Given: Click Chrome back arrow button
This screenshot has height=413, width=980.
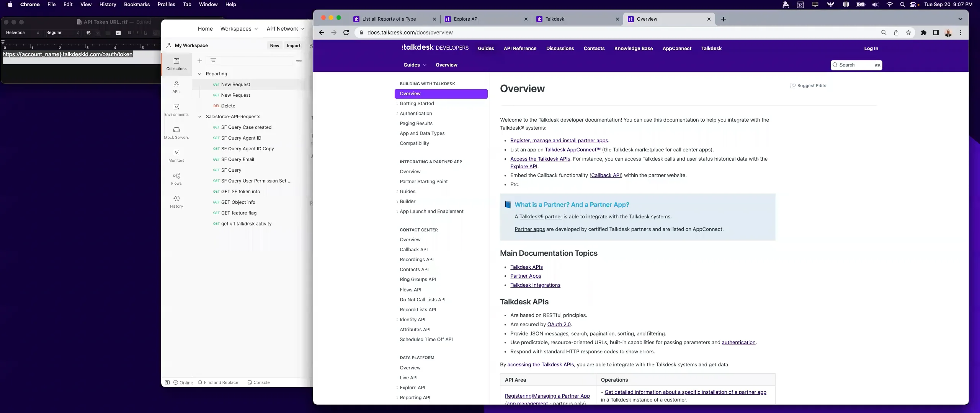Looking at the screenshot, I should 322,33.
